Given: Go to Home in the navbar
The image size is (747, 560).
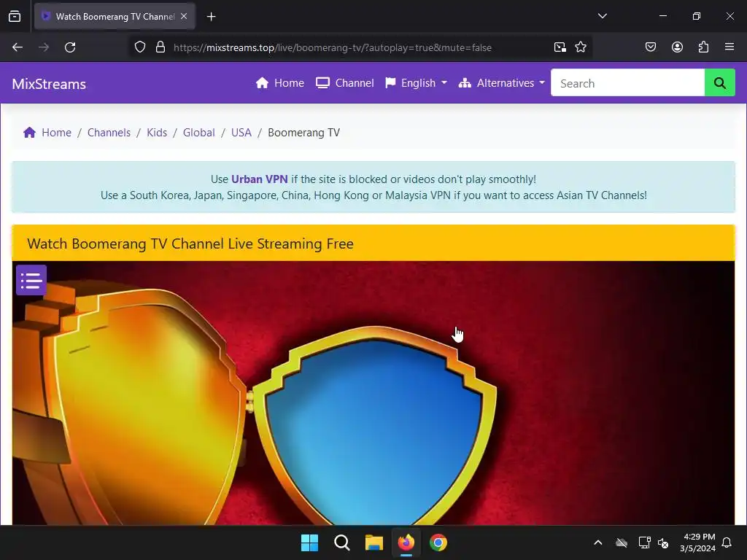Looking at the screenshot, I should pyautogui.click(x=280, y=83).
